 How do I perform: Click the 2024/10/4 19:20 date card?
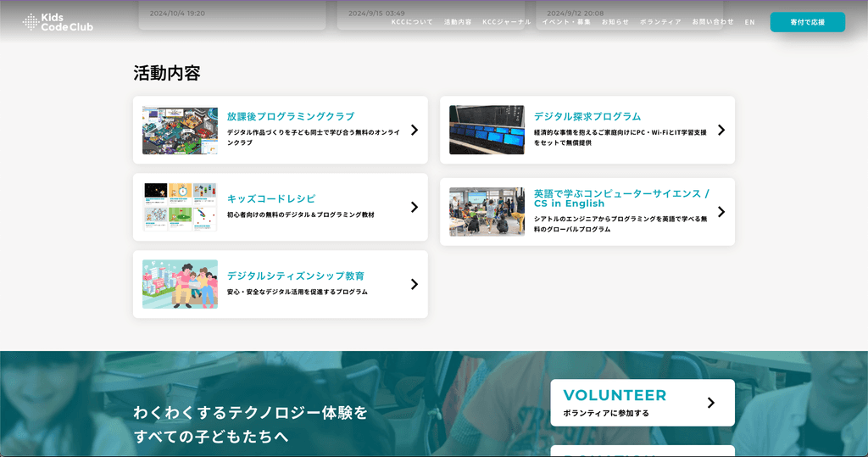pos(232,14)
